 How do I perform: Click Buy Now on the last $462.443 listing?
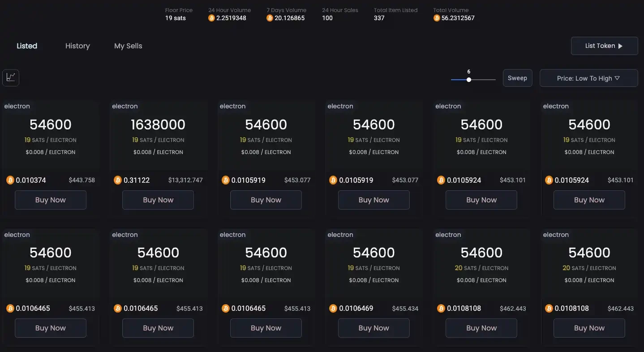coord(589,328)
